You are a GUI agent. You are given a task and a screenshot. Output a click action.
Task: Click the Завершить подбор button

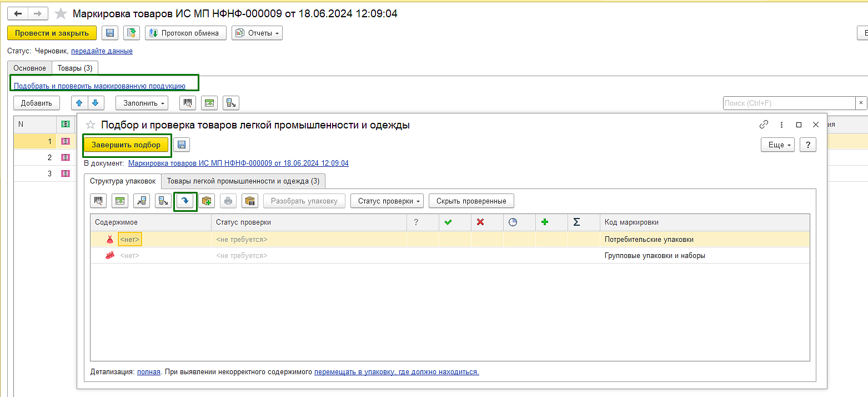tap(126, 145)
